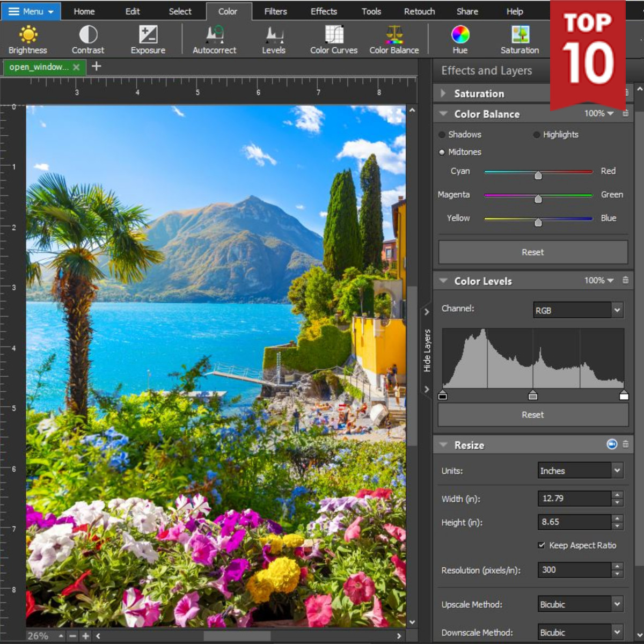Screen dimensions: 644x644
Task: Open the Channel RGB dropdown
Action: click(x=578, y=310)
